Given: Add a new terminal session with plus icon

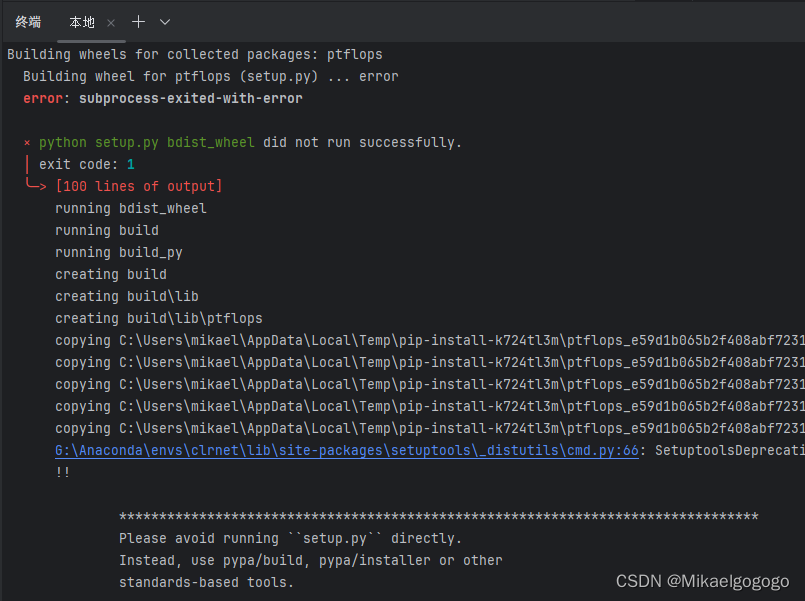Looking at the screenshot, I should coord(139,22).
